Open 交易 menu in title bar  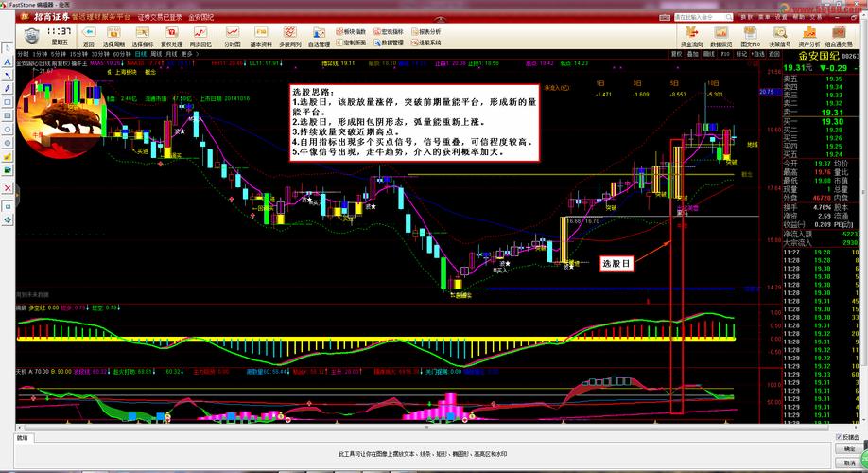(815, 17)
